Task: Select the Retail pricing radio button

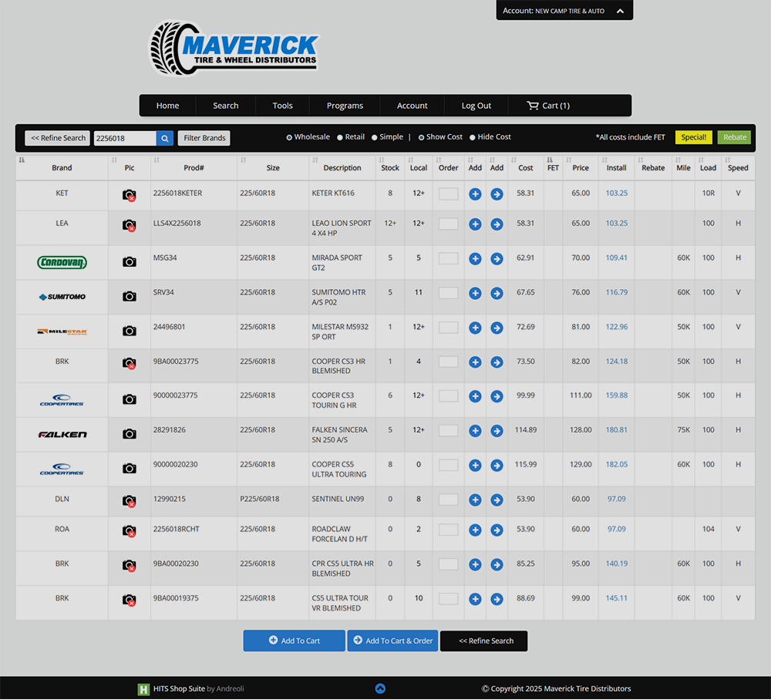Action: 338,137
